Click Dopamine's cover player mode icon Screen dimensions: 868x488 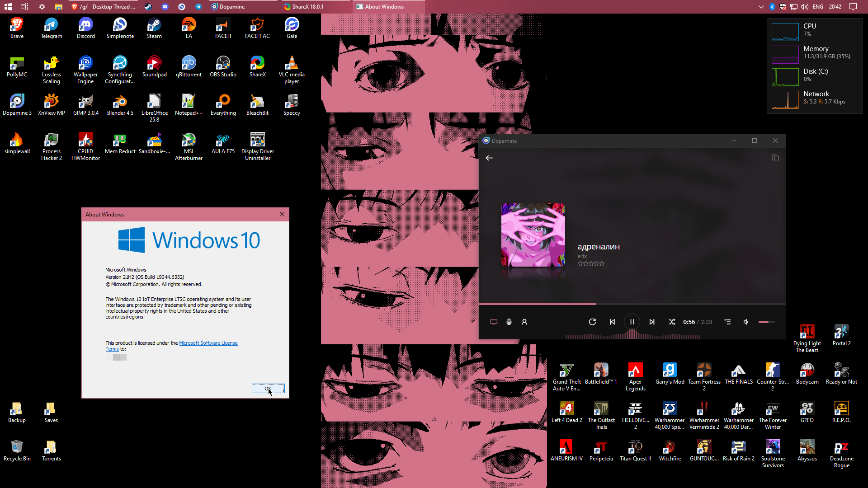coord(775,158)
